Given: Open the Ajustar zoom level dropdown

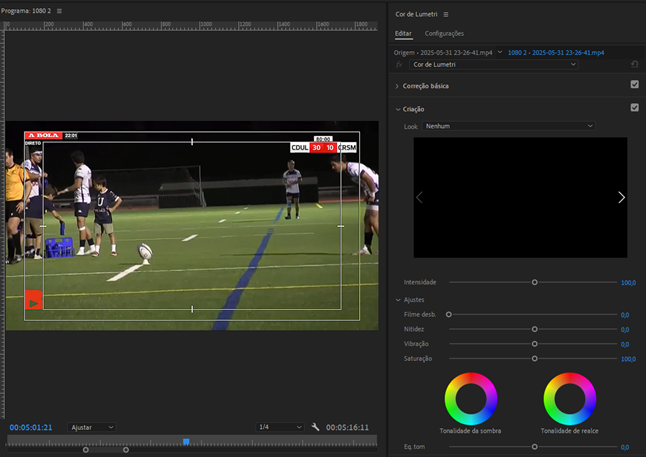Looking at the screenshot, I should click(x=92, y=427).
